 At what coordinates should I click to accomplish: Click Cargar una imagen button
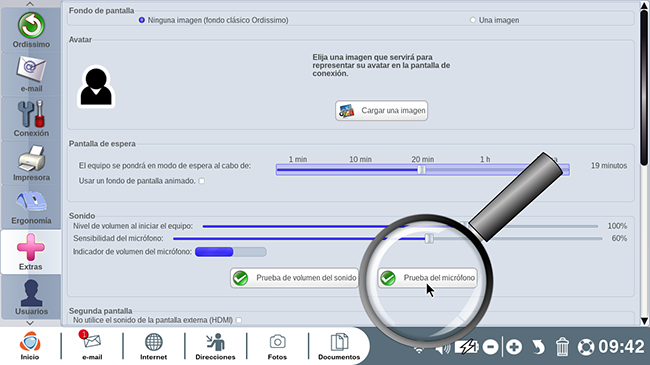click(381, 111)
